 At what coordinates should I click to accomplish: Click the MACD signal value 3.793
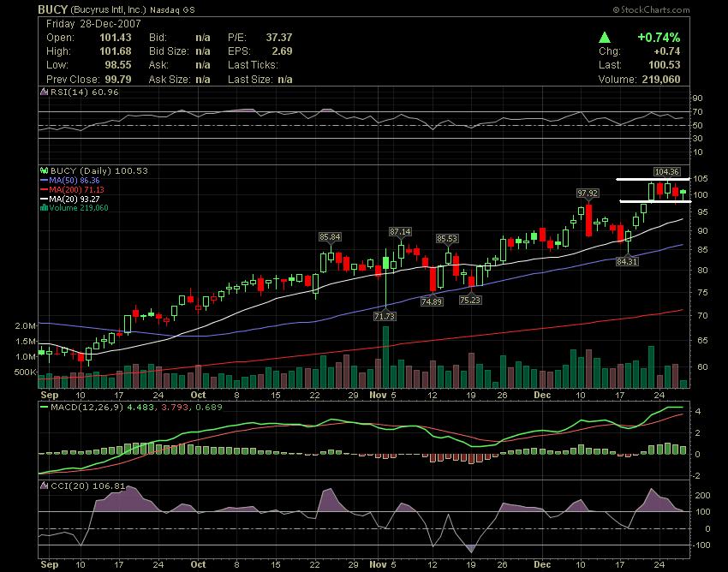coord(175,408)
